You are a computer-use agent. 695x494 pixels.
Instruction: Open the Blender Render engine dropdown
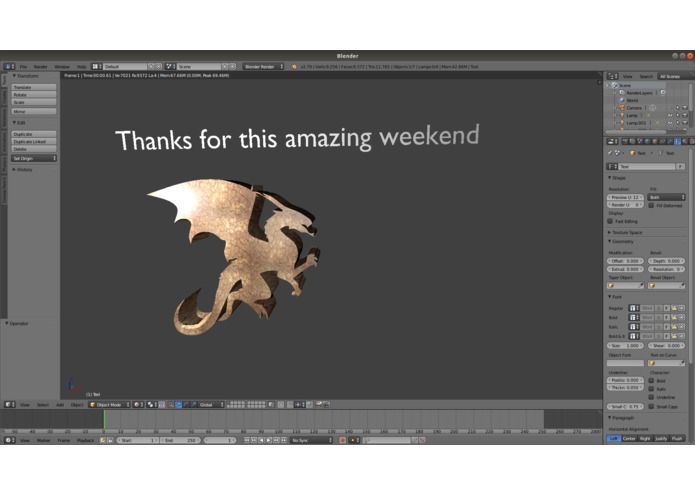tap(263, 66)
